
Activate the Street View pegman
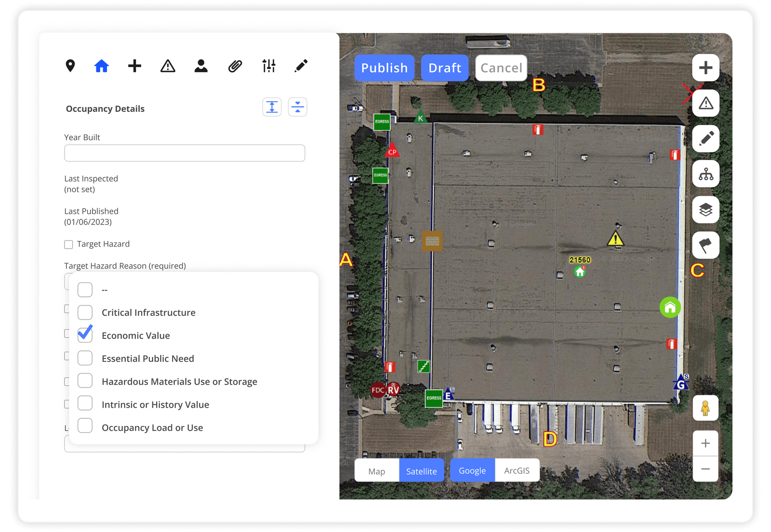[x=705, y=408]
